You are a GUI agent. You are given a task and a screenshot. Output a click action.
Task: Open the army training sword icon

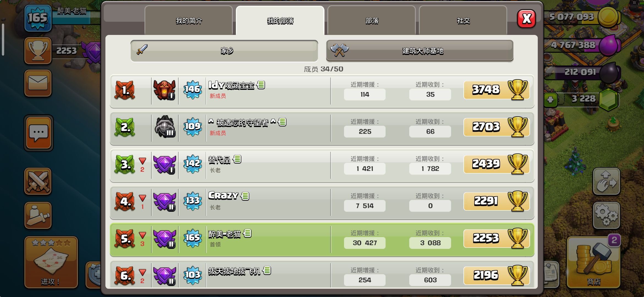click(x=38, y=216)
